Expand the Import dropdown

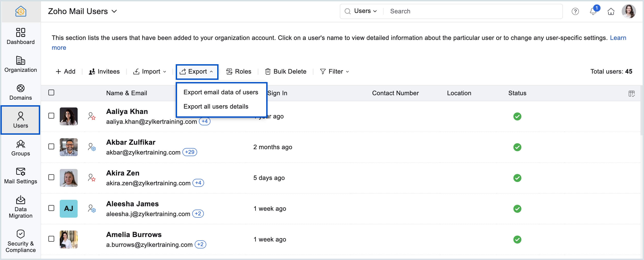(150, 72)
